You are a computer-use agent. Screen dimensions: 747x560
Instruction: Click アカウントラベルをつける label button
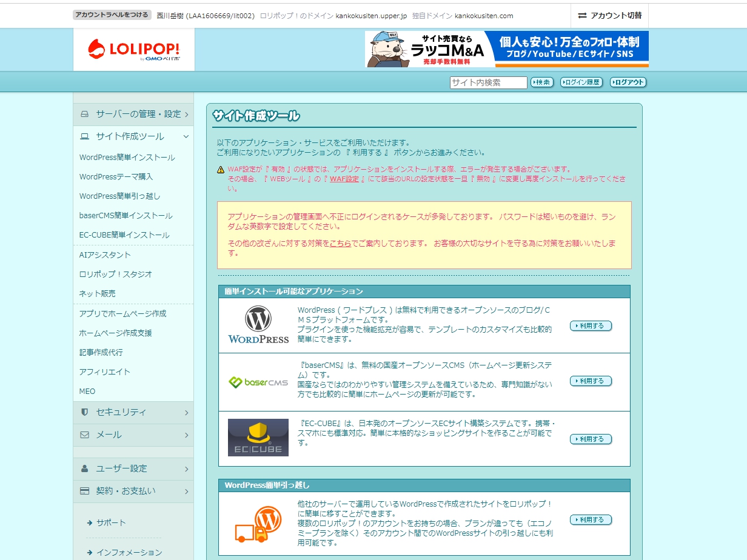112,15
